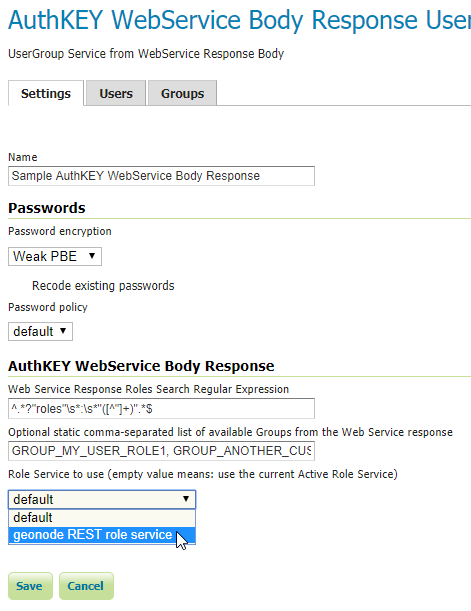Screen dimensions: 471x611
Task: Collapse the open Role Service combo box
Action: [102, 500]
